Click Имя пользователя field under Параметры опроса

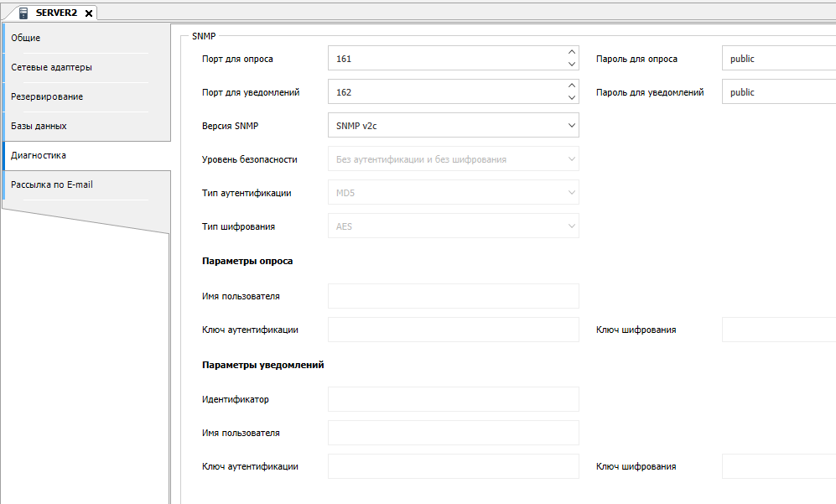point(453,296)
